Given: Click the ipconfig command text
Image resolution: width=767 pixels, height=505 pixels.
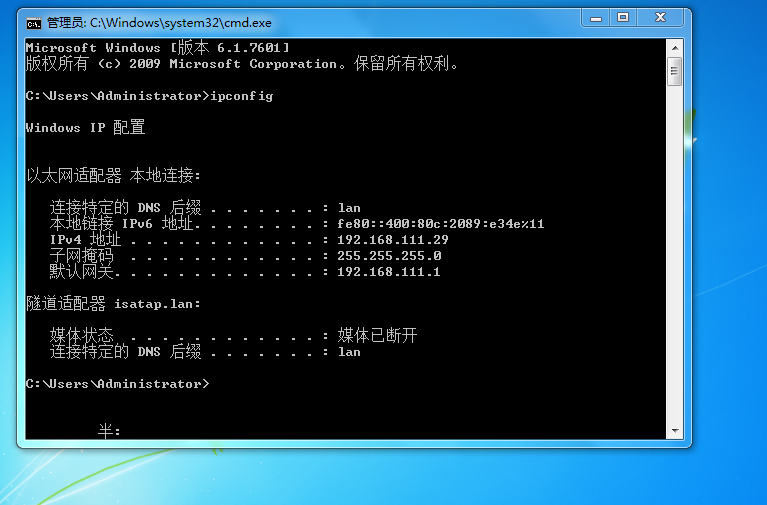Looking at the screenshot, I should point(242,96).
